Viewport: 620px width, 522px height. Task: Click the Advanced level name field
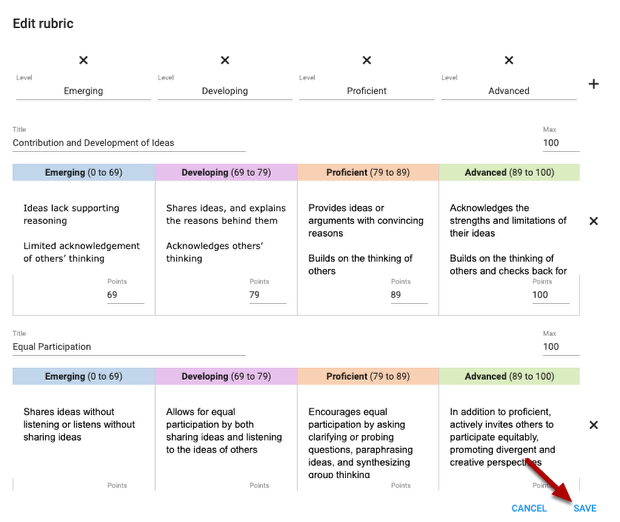point(509,91)
